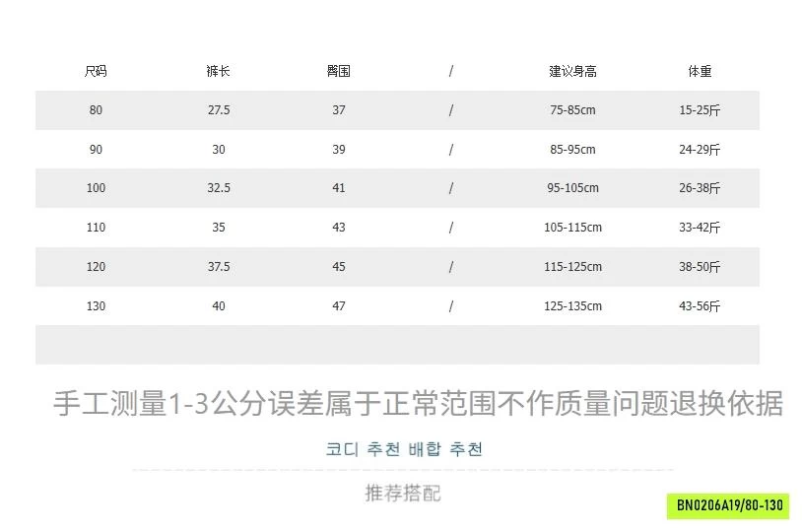Click pants length value 37.5
802x532 pixels.
(x=219, y=267)
